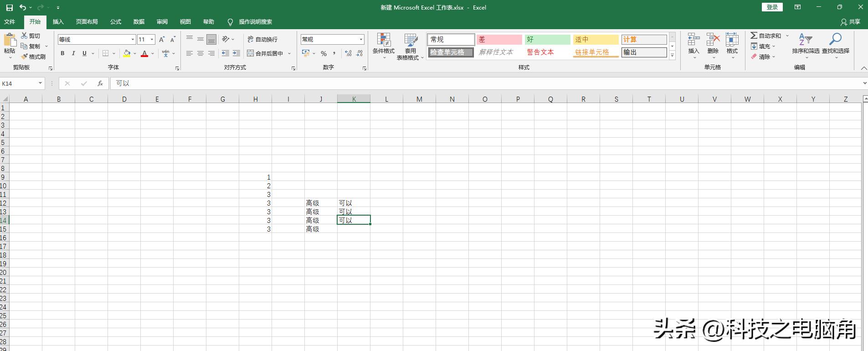Apply the red font color A icon
The image size is (868, 351).
coord(144,53)
